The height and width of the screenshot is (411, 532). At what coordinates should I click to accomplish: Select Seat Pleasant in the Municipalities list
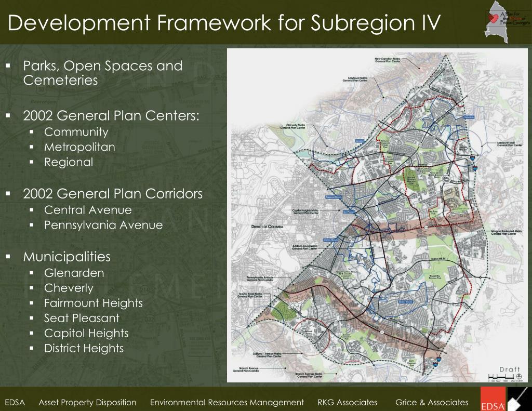tap(82, 318)
